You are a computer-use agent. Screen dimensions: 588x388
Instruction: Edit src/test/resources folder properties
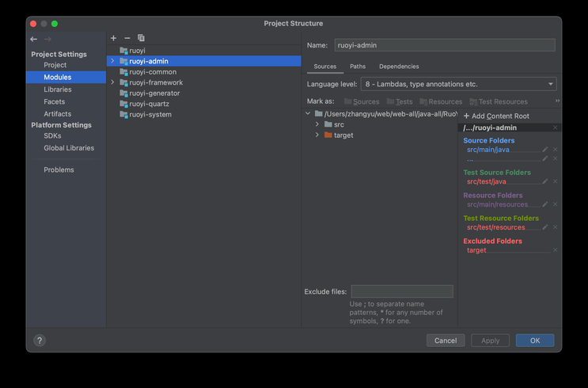[545, 227]
